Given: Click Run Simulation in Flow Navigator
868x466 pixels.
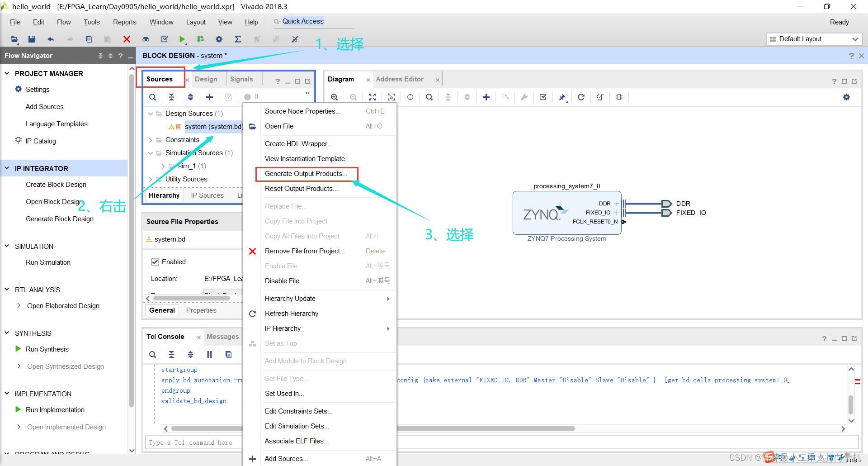Looking at the screenshot, I should pos(48,262).
